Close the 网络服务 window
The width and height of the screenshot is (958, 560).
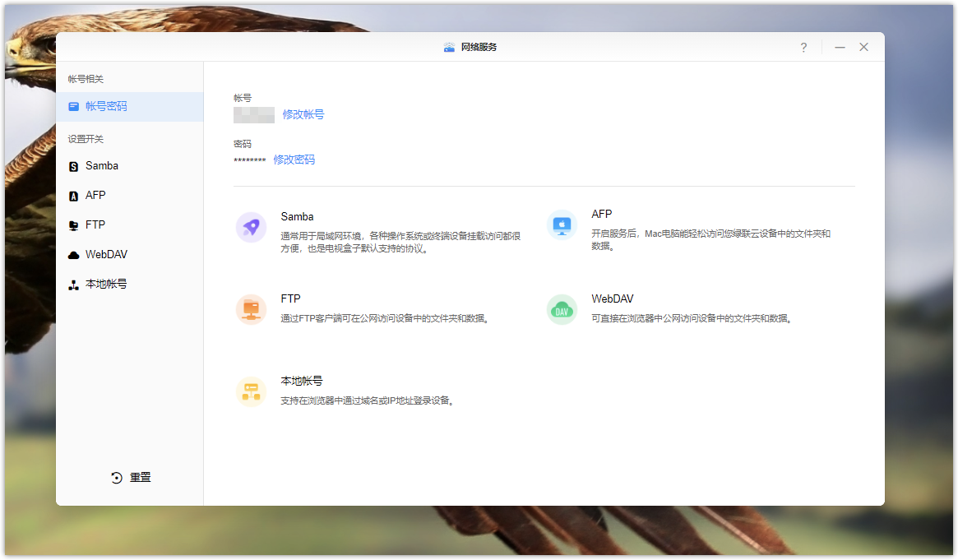[x=864, y=47]
